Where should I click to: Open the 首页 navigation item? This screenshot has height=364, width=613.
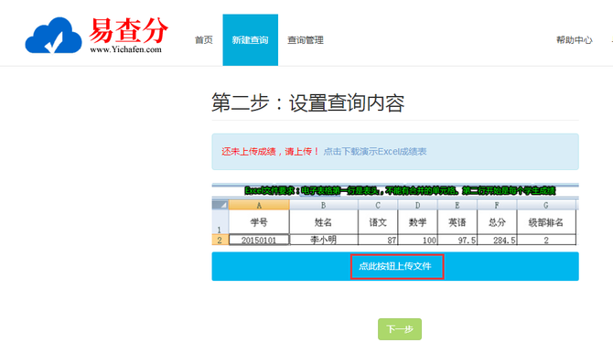coord(204,40)
